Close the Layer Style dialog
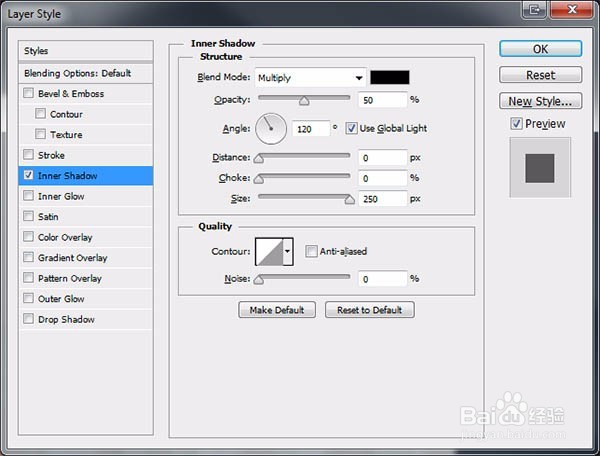Screen dimensions: 600x456 pos(572,9)
